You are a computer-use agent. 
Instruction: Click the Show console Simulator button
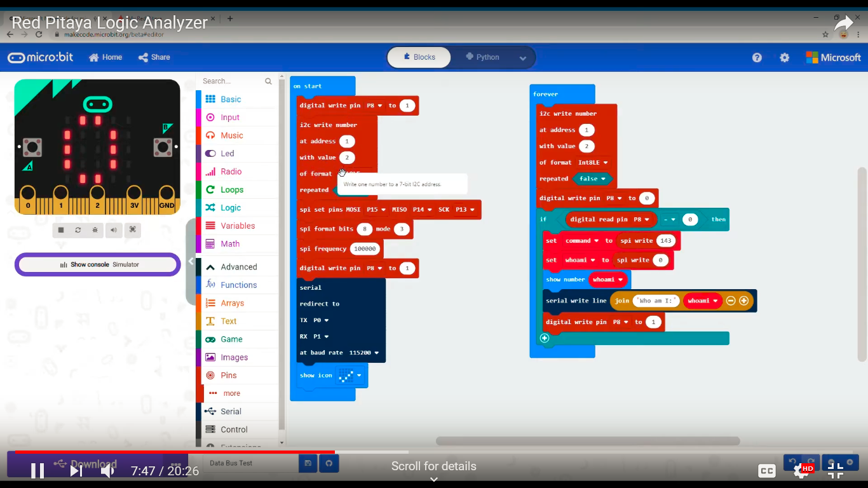[98, 264]
